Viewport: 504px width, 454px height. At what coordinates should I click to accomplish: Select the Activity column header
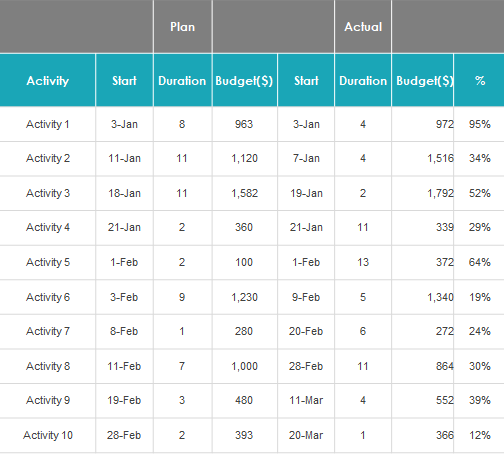tap(48, 80)
